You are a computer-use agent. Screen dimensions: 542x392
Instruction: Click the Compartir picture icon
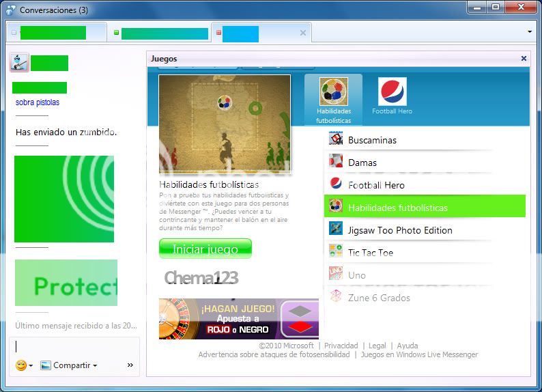pyautogui.click(x=45, y=365)
